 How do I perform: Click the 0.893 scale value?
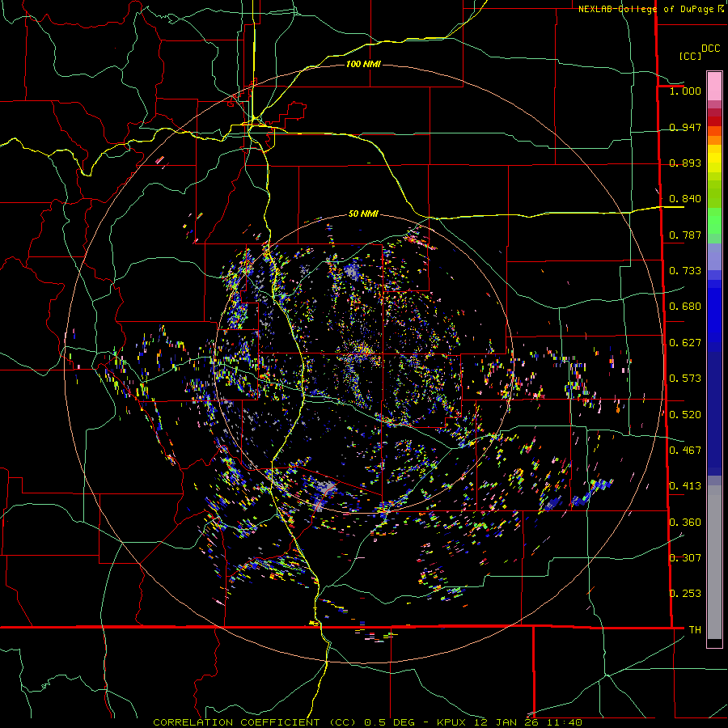coord(685,163)
